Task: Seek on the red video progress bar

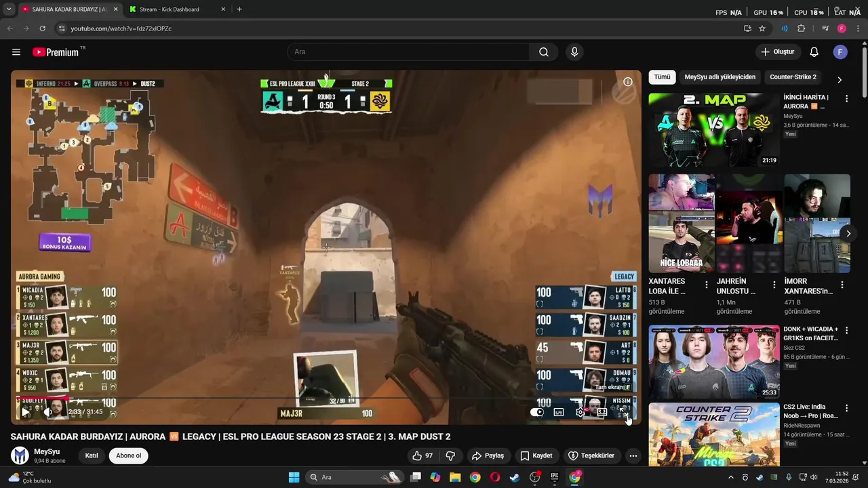Action: pos(326,399)
